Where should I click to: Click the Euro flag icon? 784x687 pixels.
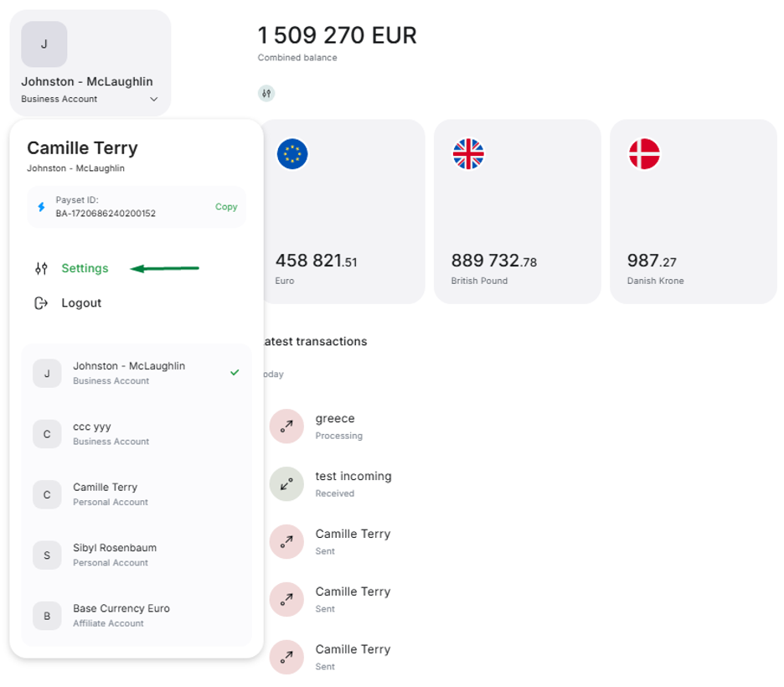292,154
